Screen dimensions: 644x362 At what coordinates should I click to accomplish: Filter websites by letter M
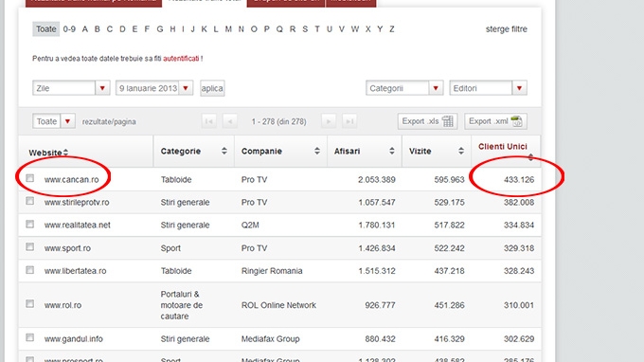228,29
